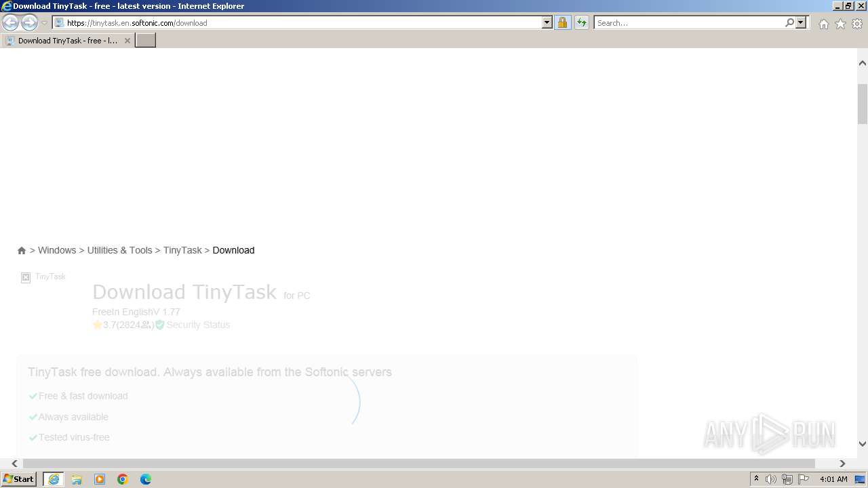Open File Explorer in the taskbar

[77, 479]
